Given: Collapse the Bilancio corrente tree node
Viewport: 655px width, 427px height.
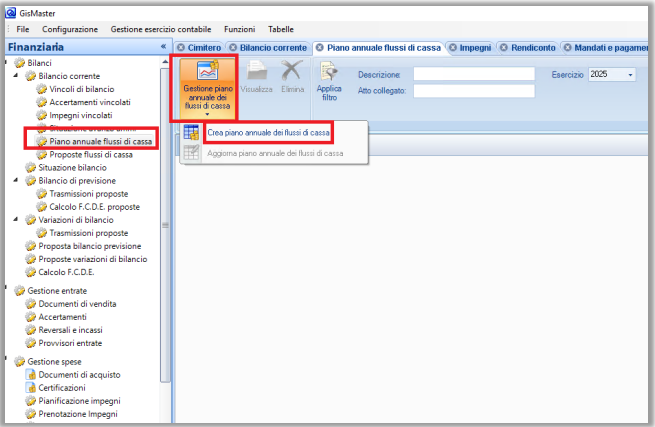Looking at the screenshot, I should click(x=20, y=76).
